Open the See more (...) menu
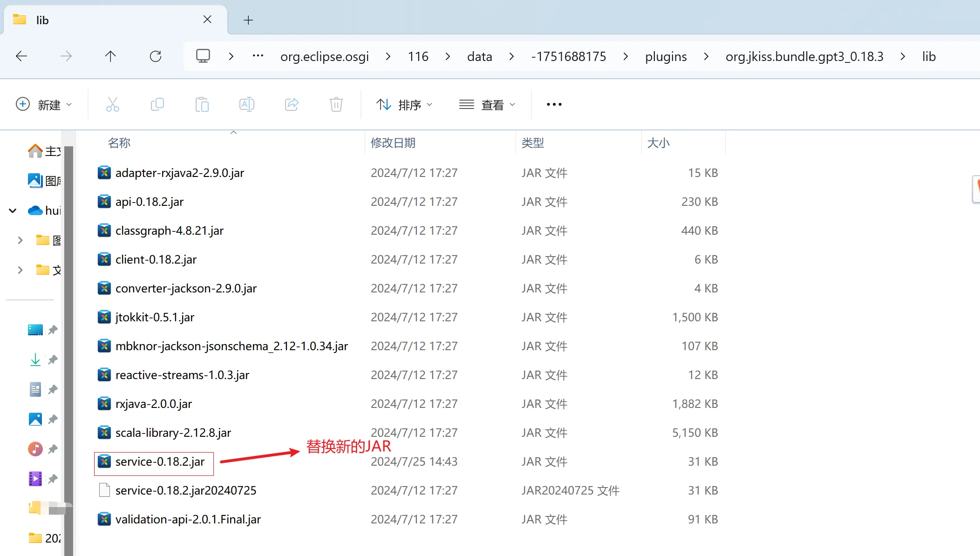980x556 pixels. click(553, 104)
